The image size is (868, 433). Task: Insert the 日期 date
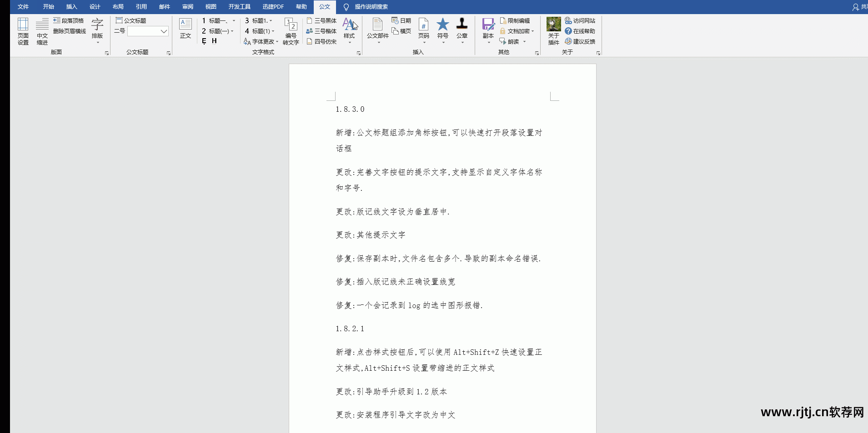tap(401, 20)
